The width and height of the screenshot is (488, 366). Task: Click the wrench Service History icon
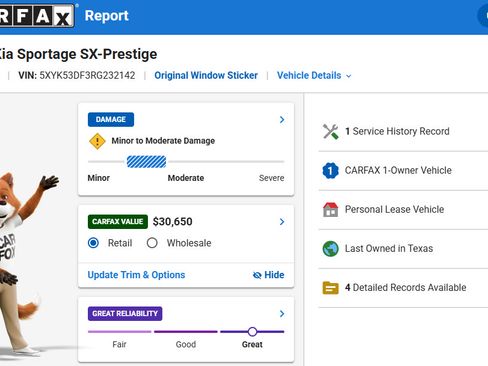click(x=330, y=131)
